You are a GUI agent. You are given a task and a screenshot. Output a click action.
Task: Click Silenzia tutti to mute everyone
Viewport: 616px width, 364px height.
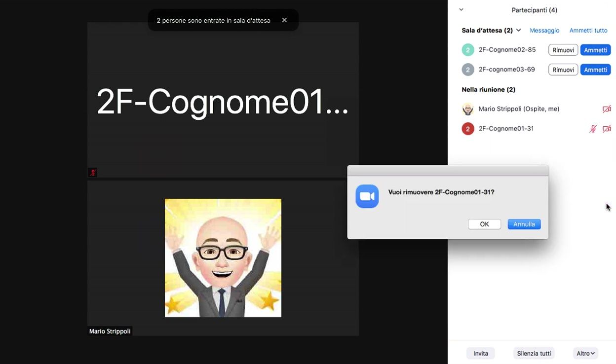(534, 353)
